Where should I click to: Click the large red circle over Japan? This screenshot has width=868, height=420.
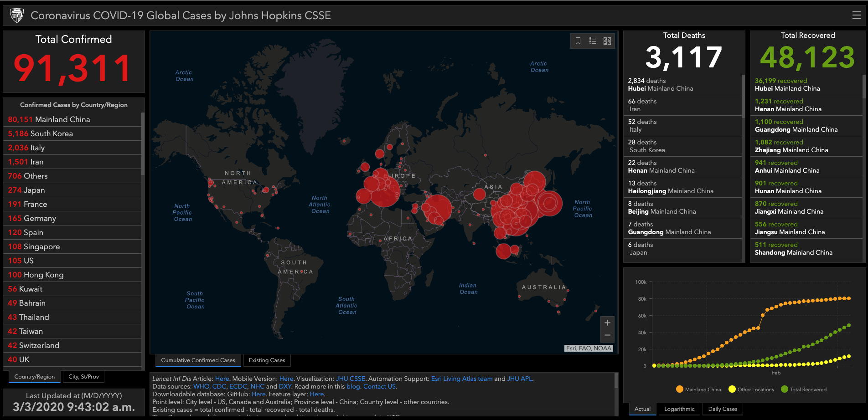549,203
